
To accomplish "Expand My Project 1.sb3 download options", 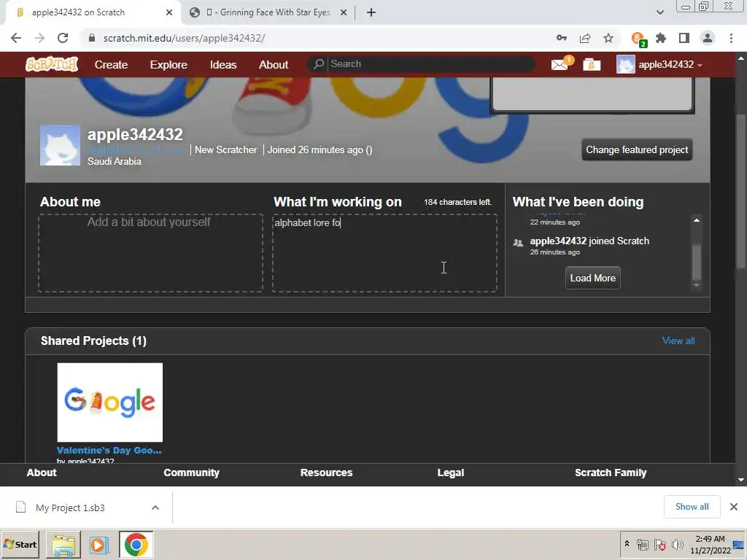I will point(155,507).
